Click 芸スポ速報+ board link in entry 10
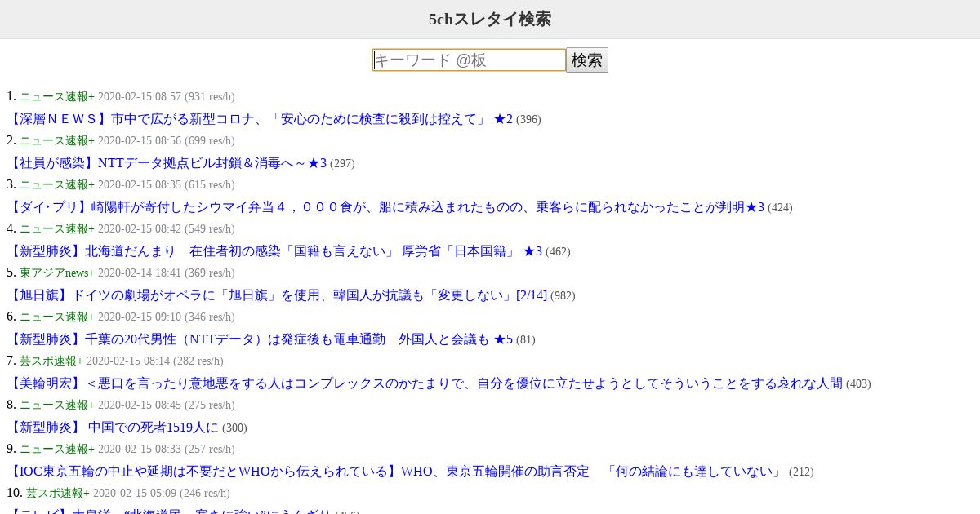This screenshot has width=980, height=514. [x=58, y=493]
